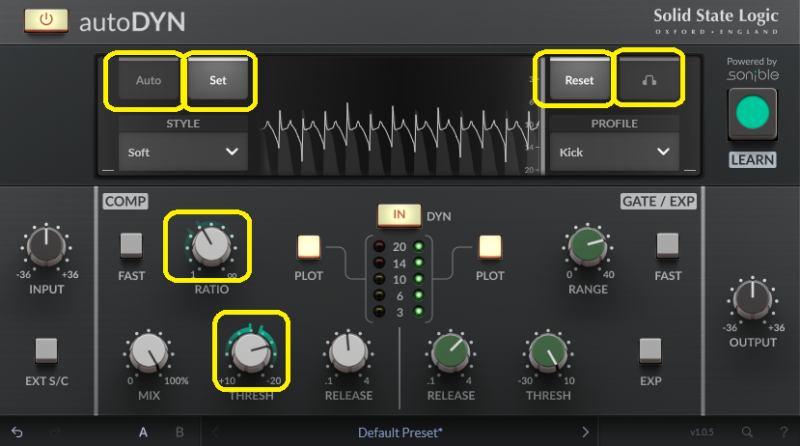Click the Reset button
Image resolution: width=800 pixels, height=446 pixels.
click(579, 80)
